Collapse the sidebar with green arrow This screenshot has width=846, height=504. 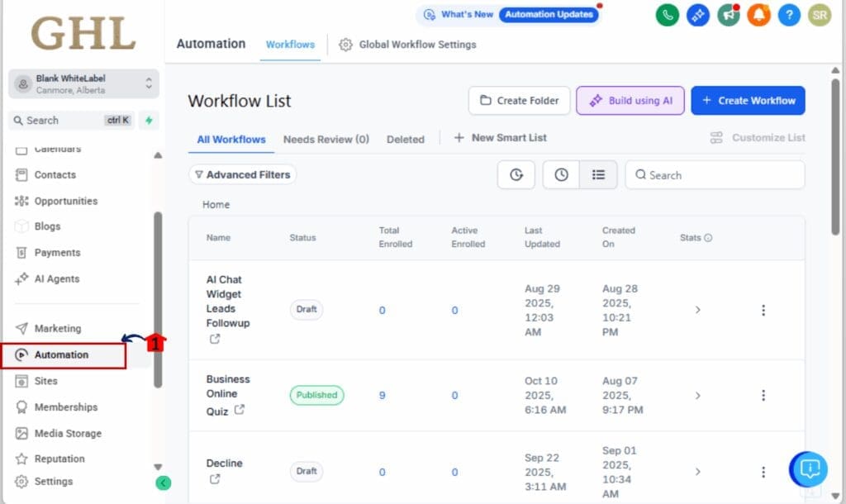(164, 483)
